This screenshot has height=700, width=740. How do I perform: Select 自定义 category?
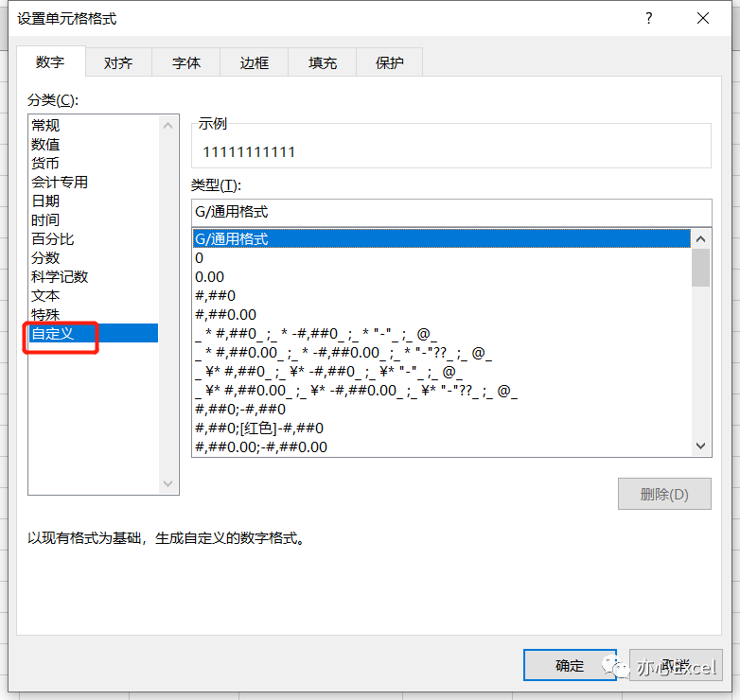[x=94, y=333]
